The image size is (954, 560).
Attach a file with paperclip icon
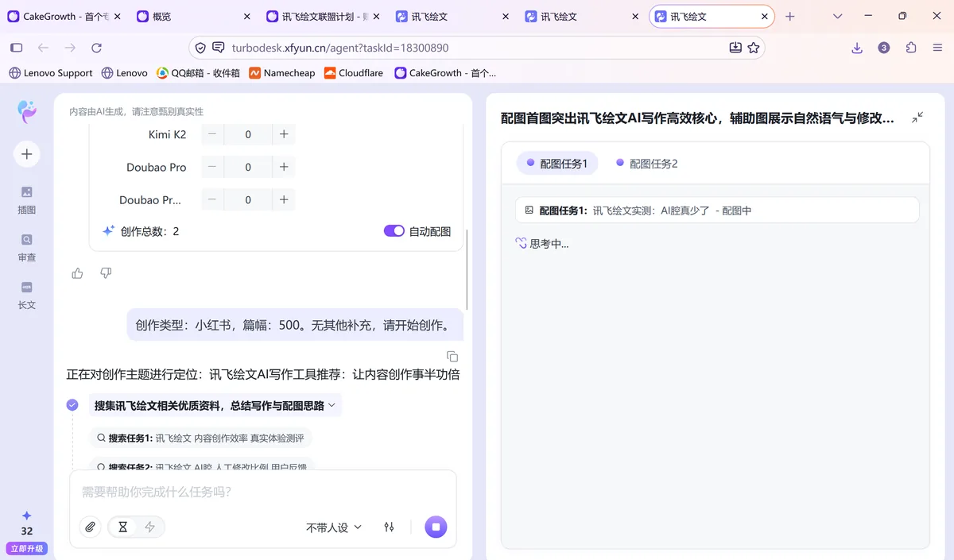click(x=91, y=527)
